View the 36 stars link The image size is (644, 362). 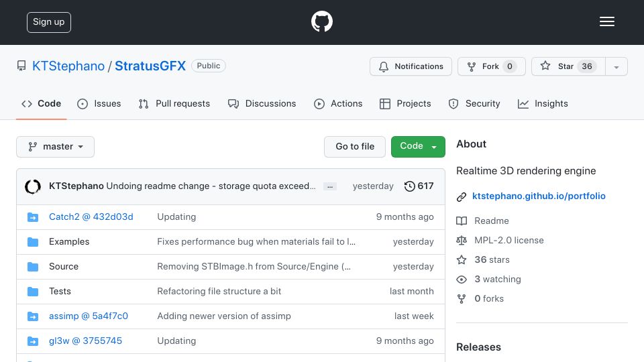pos(492,260)
